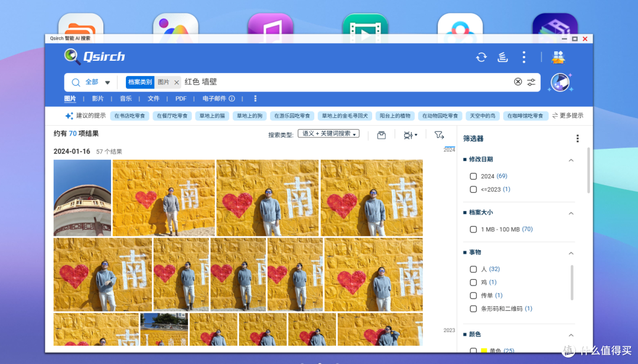Viewport: 638px width, 364px height.
Task: Open the header three-dot menu
Action: (x=523, y=57)
